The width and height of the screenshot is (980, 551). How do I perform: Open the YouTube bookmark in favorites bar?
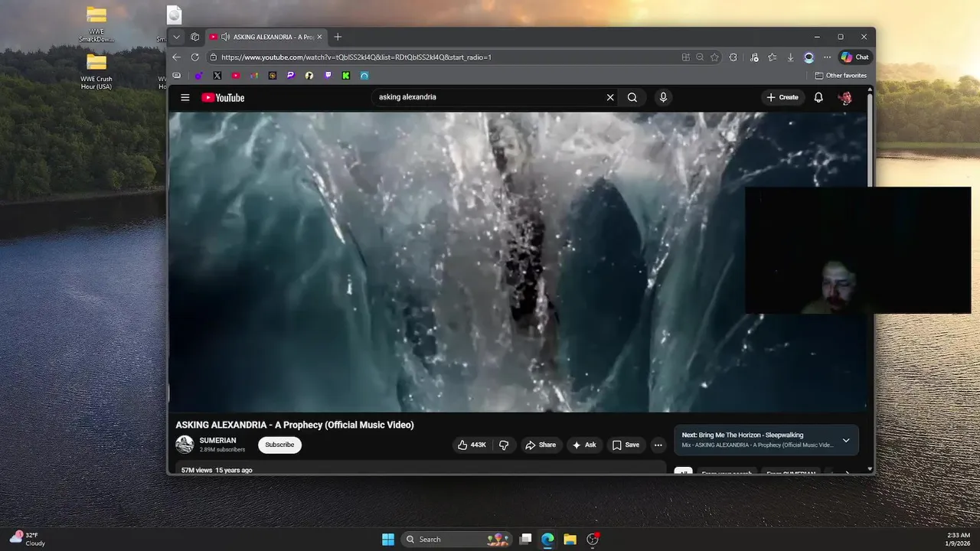point(236,76)
